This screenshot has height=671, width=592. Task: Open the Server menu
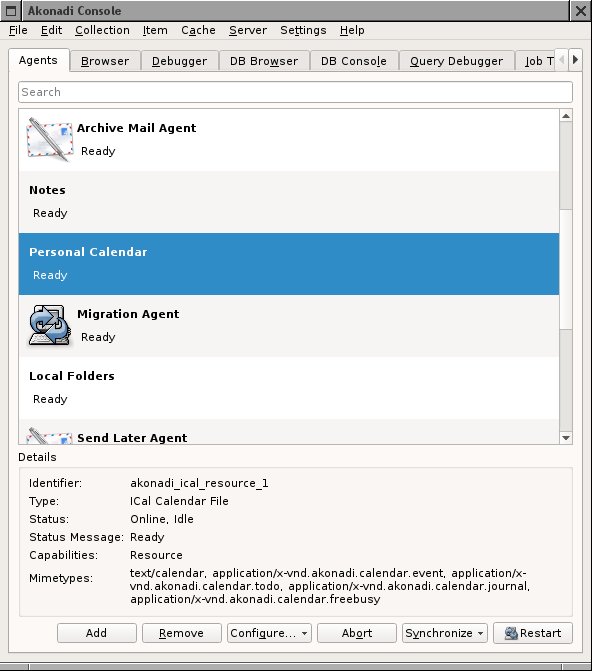pyautogui.click(x=248, y=30)
